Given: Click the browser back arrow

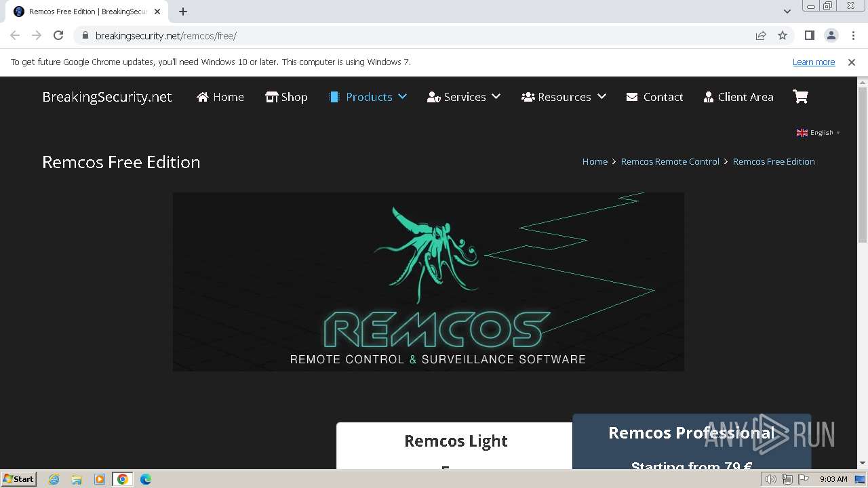Looking at the screenshot, I should tap(15, 36).
